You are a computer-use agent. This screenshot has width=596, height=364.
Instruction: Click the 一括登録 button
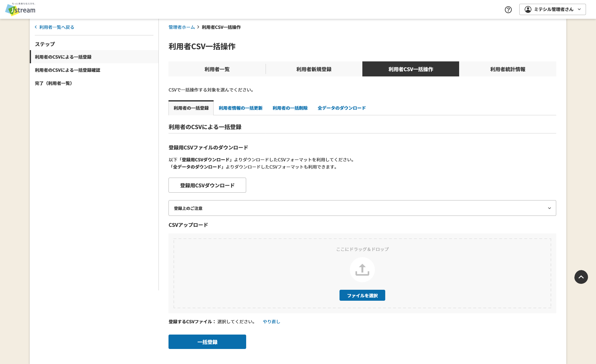207,342
